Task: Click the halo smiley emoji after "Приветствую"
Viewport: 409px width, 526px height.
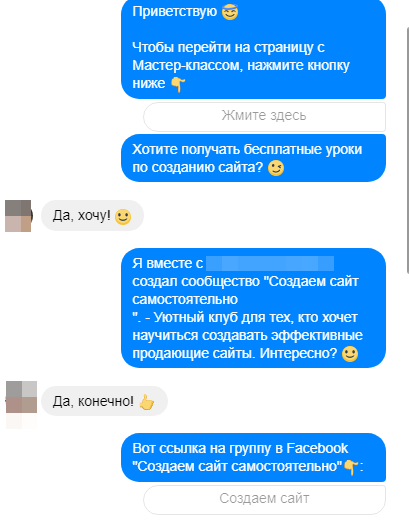Action: [x=230, y=12]
